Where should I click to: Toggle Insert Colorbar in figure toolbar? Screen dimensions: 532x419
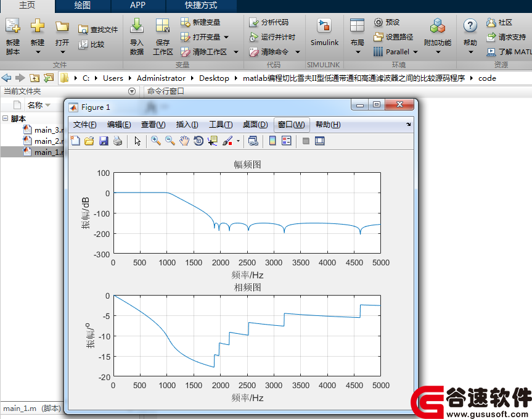(272, 141)
